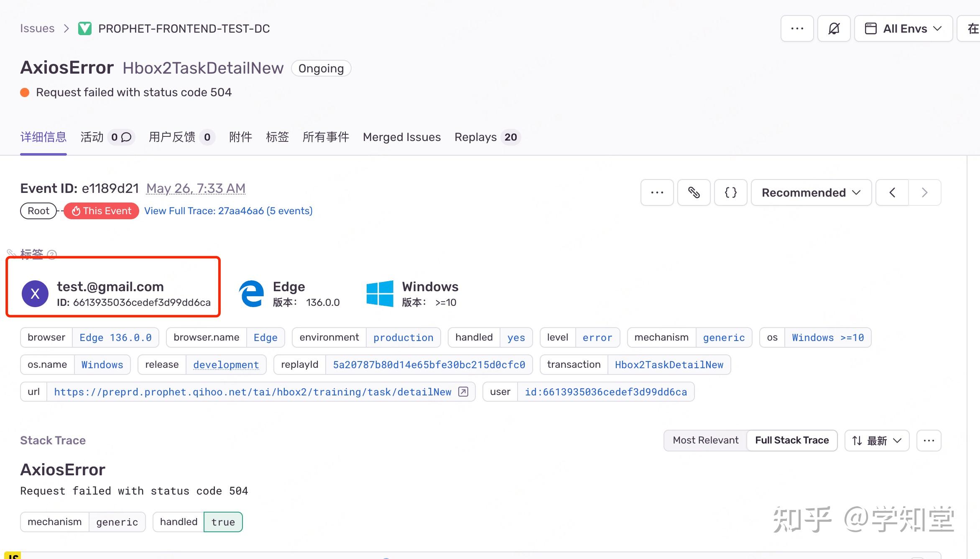Viewport: 980px width, 559px height.
Task: Expand the All Envs environment dropdown
Action: tap(903, 28)
